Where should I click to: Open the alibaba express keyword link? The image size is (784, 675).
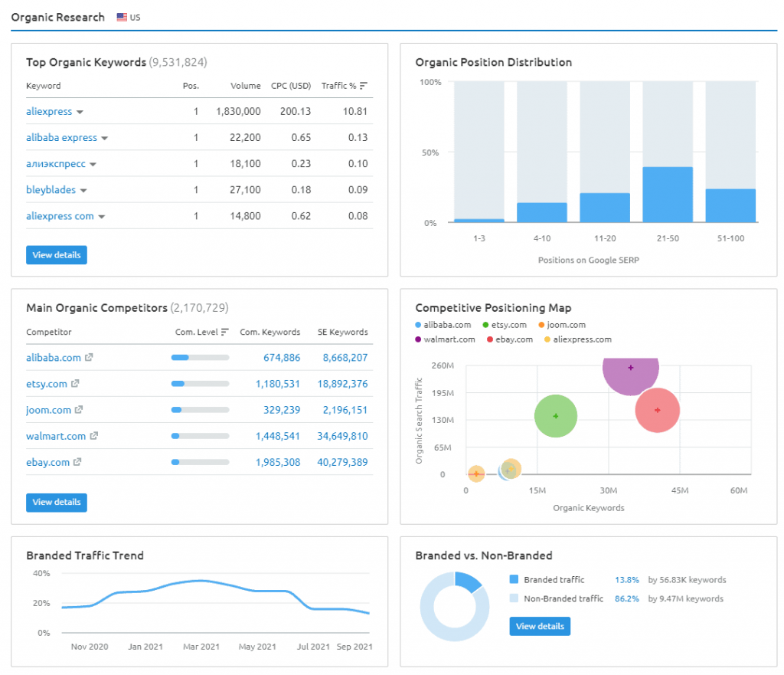(x=61, y=137)
